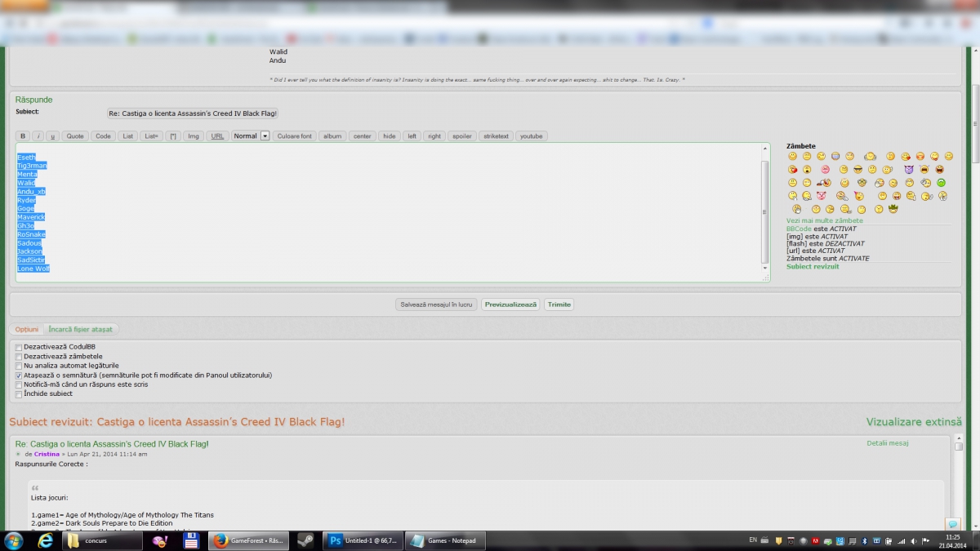Insert the green sick smiley
Image resolution: width=980 pixels, height=551 pixels.
pos(941,183)
